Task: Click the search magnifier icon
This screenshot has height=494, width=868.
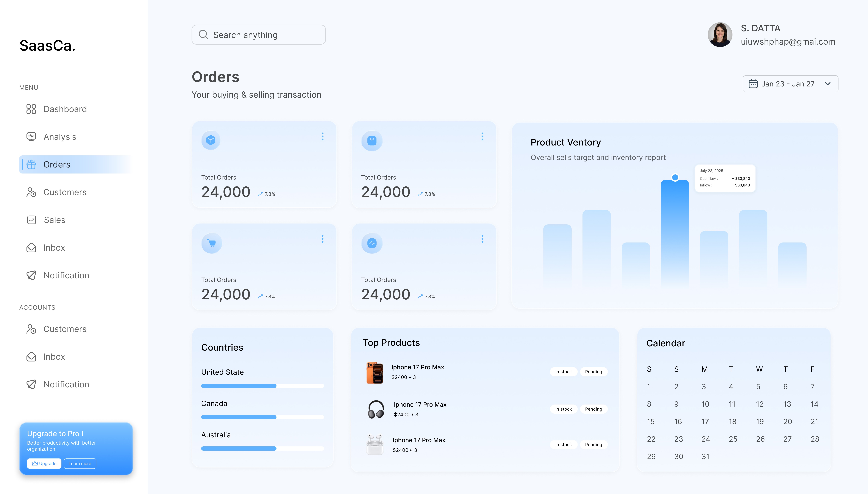Action: click(x=203, y=35)
